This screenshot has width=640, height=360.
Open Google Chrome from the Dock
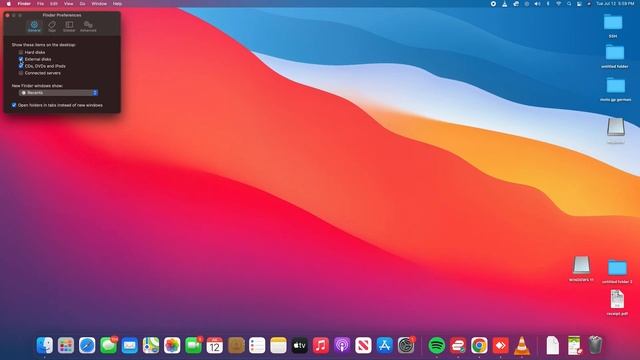coord(479,345)
